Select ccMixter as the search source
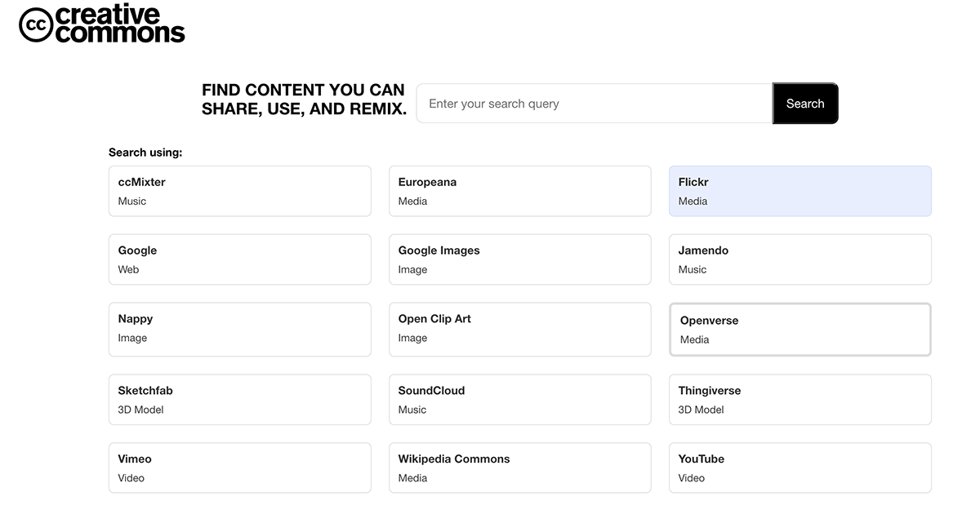The height and width of the screenshot is (514, 980). coord(239,192)
